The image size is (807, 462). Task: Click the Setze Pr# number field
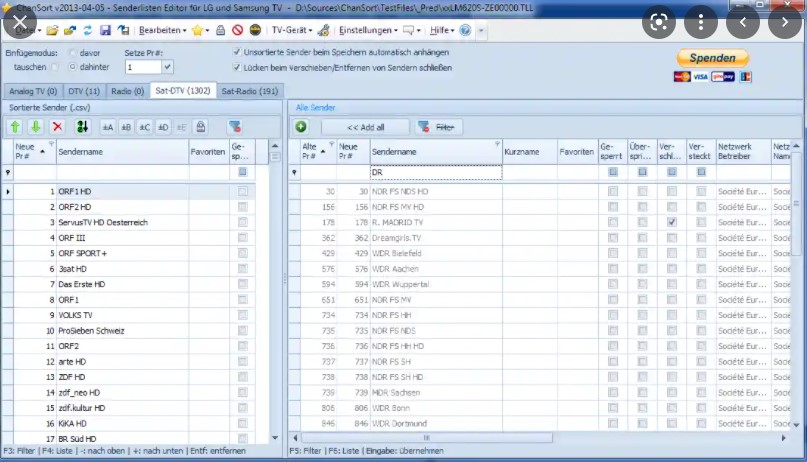pos(144,67)
